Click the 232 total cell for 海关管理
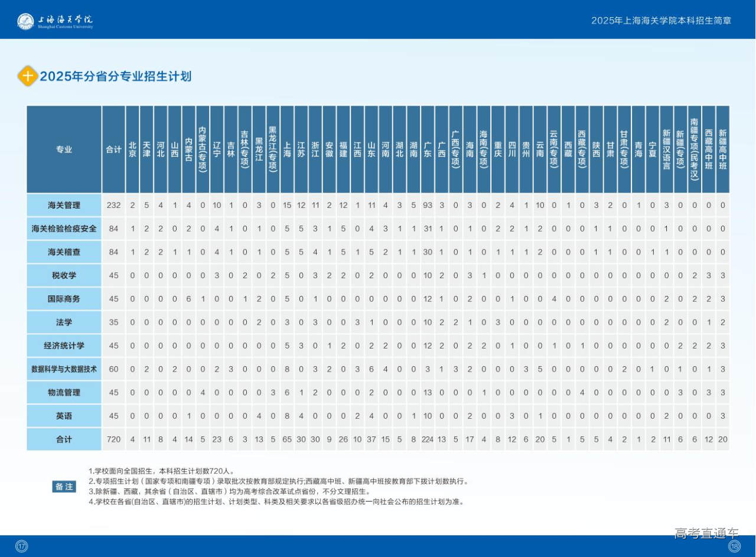756x557 pixels. pos(113,205)
